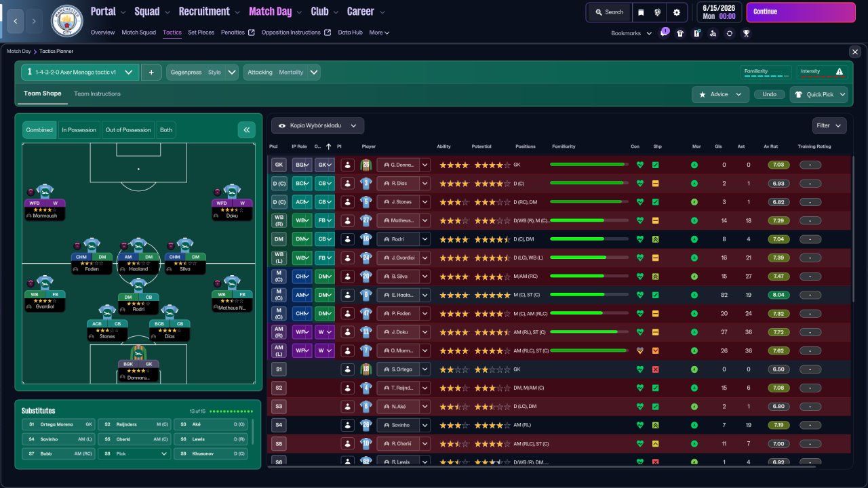Select the Combined pitch view
The height and width of the screenshot is (488, 868).
[x=39, y=130]
